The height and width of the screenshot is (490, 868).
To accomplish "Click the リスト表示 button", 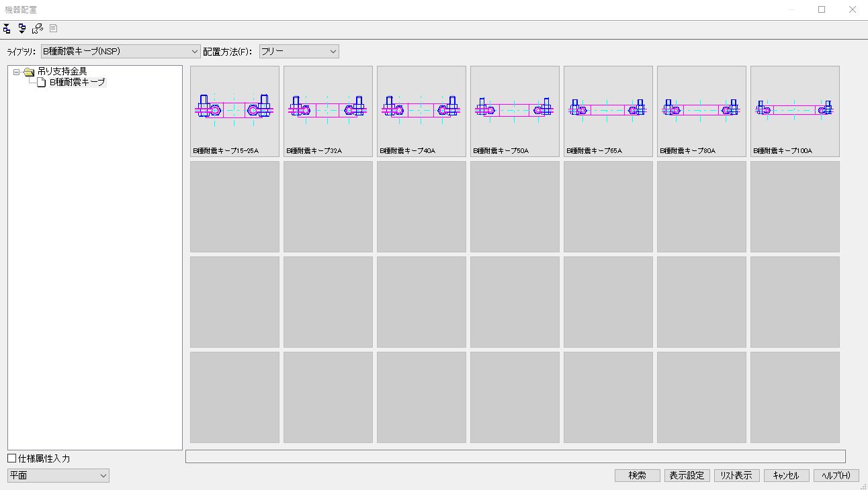I will click(x=736, y=475).
